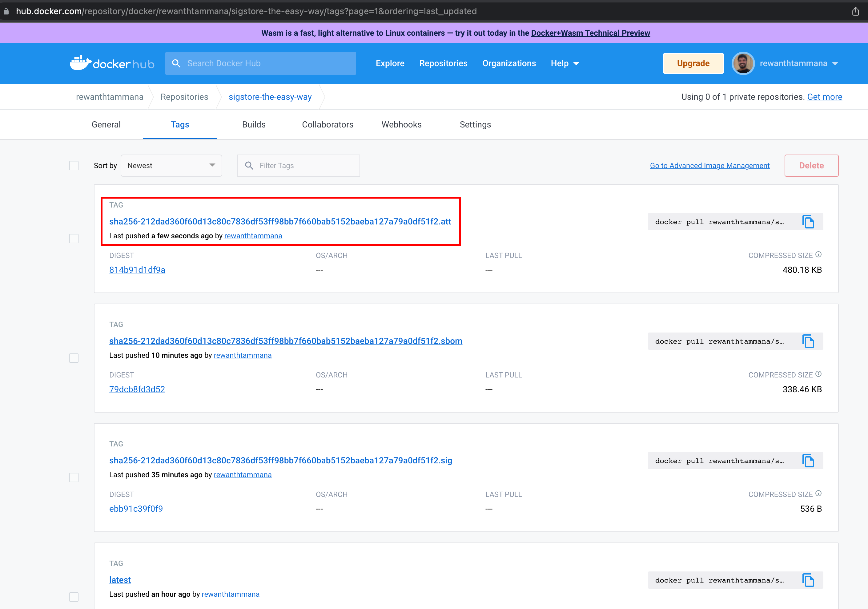Go to the Webhooks tab

pos(401,124)
